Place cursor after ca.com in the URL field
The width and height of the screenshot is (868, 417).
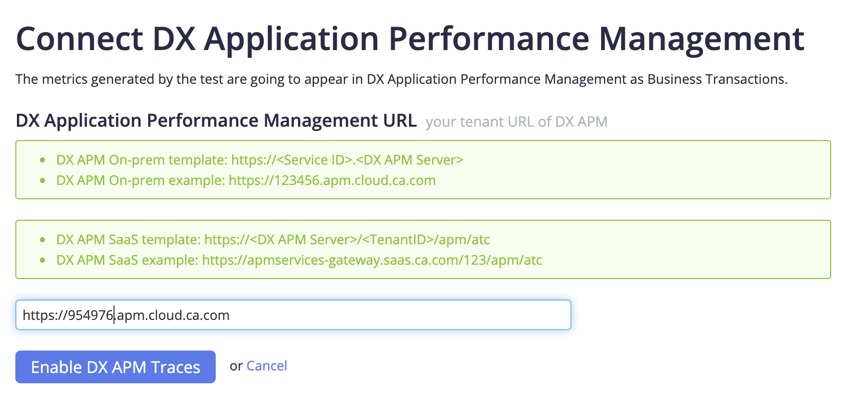pos(230,315)
